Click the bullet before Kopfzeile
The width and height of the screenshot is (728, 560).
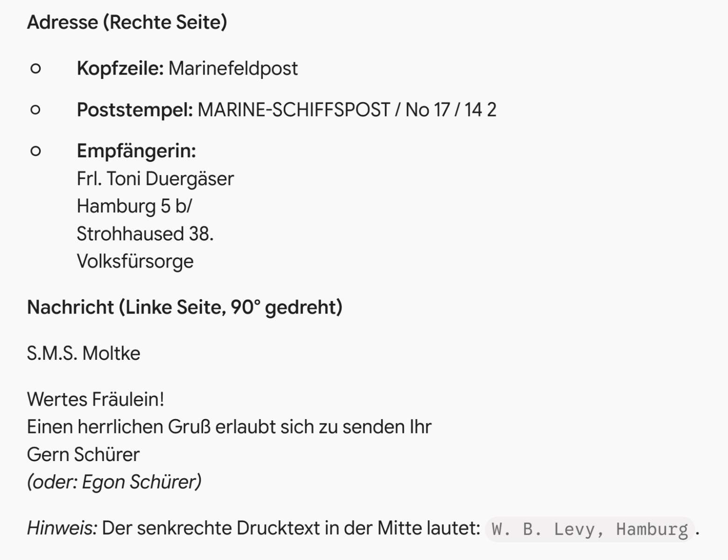point(35,69)
